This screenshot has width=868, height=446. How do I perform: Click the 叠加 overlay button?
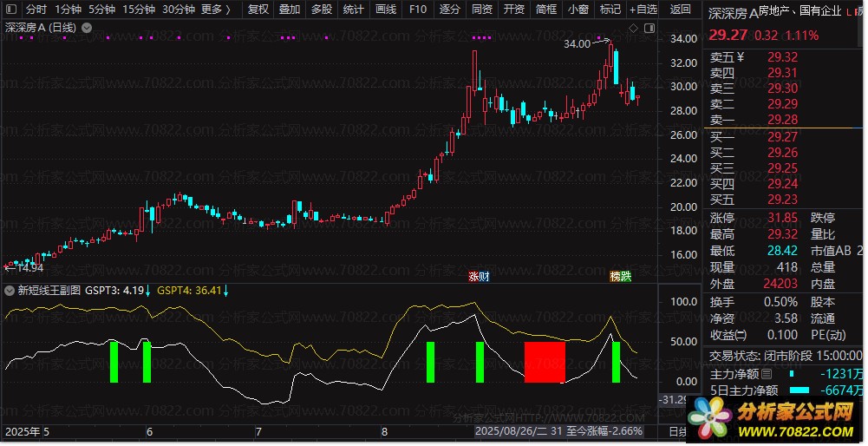pyautogui.click(x=290, y=9)
